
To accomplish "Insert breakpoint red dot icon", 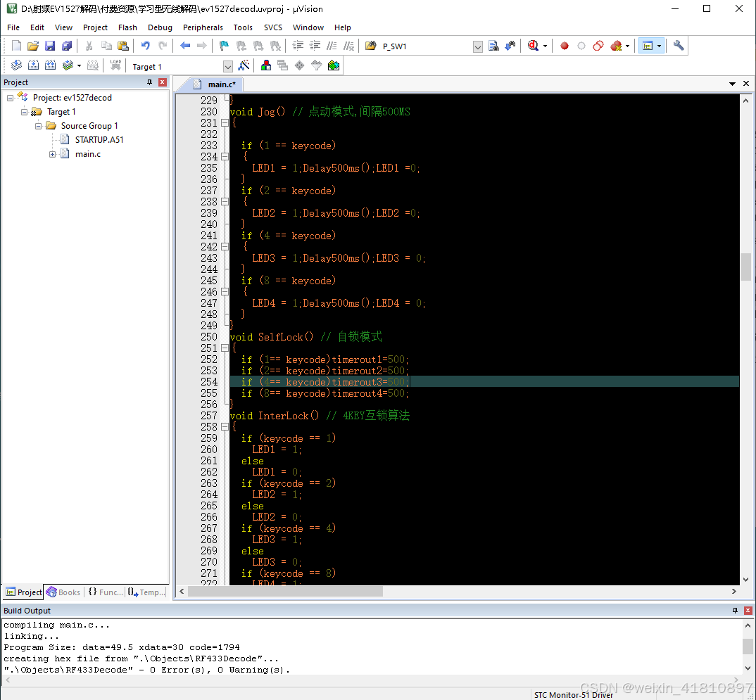I will [564, 46].
